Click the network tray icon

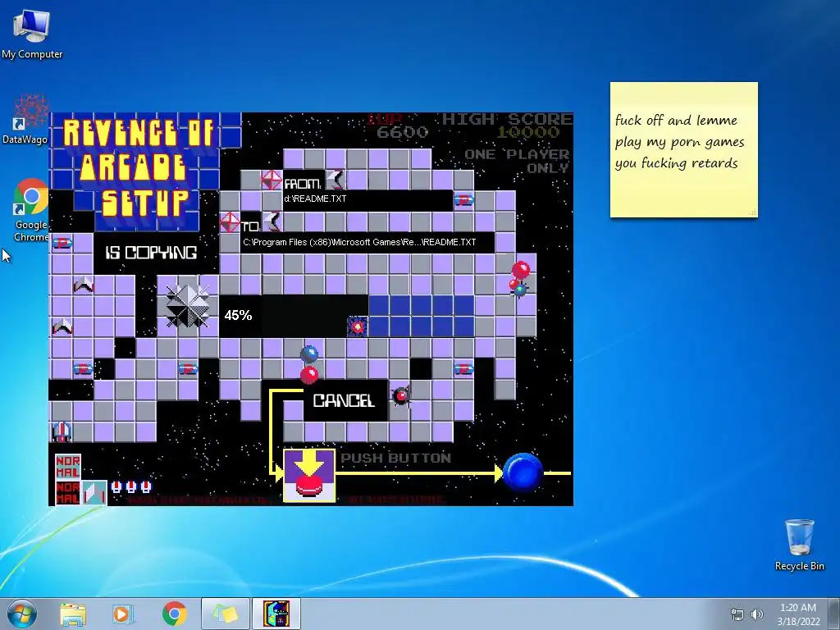[737, 614]
